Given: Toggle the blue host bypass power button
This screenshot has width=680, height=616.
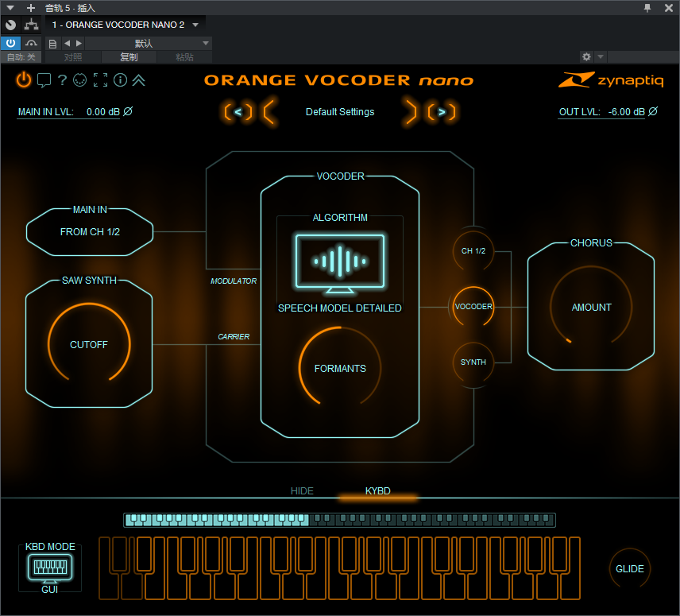Looking at the screenshot, I should click(11, 43).
